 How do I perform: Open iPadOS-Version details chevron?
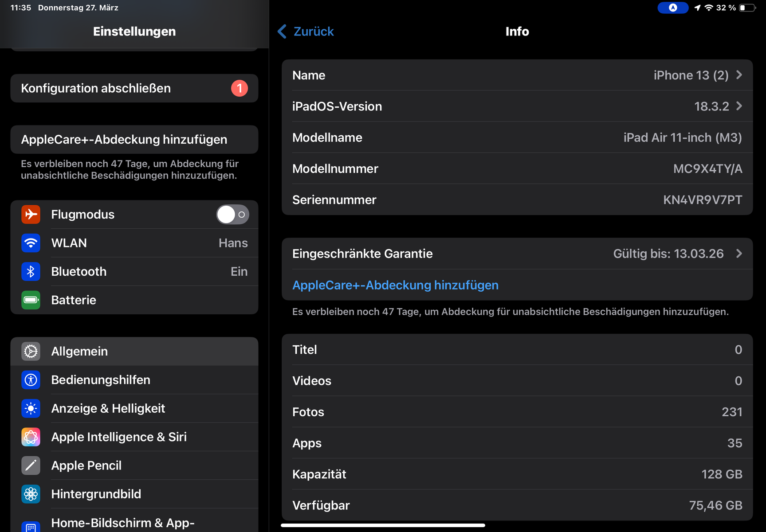pyautogui.click(x=739, y=106)
